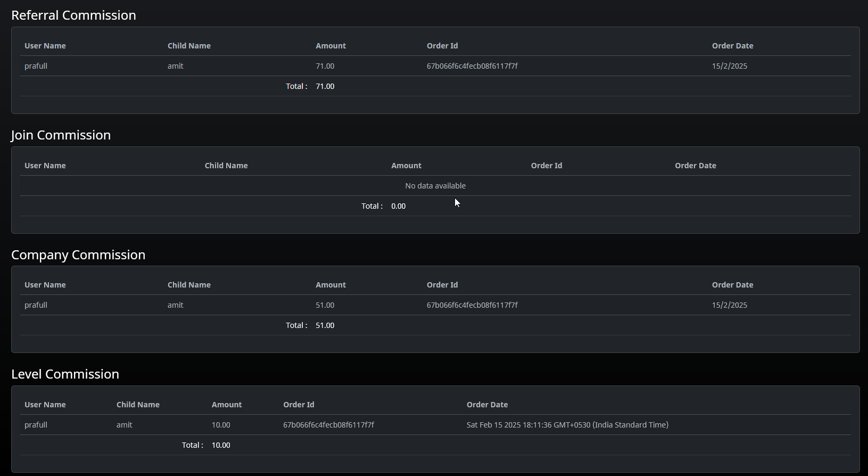The height and width of the screenshot is (476, 868).
Task: Click Order Id value in Referral Commission row
Action: (x=472, y=66)
